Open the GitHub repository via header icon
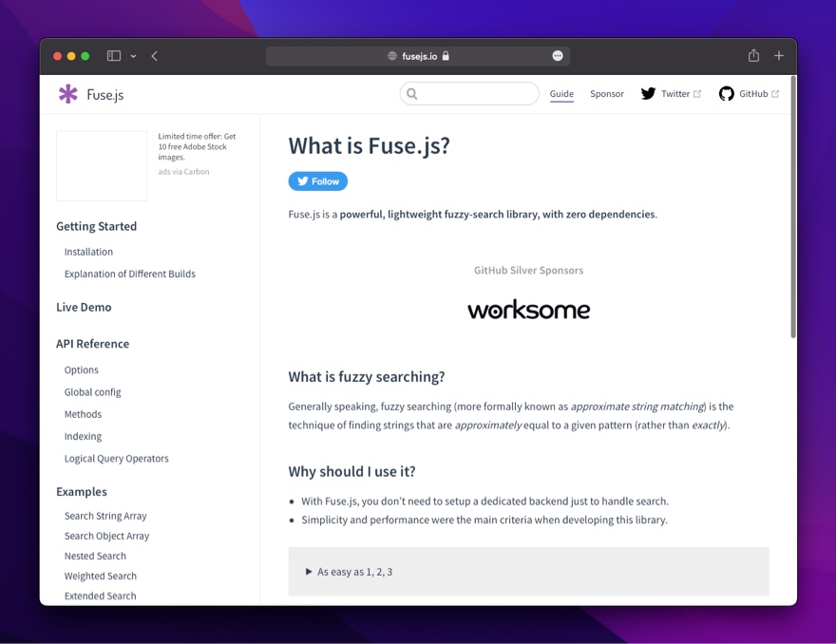This screenshot has width=836, height=644. pyautogui.click(x=726, y=94)
